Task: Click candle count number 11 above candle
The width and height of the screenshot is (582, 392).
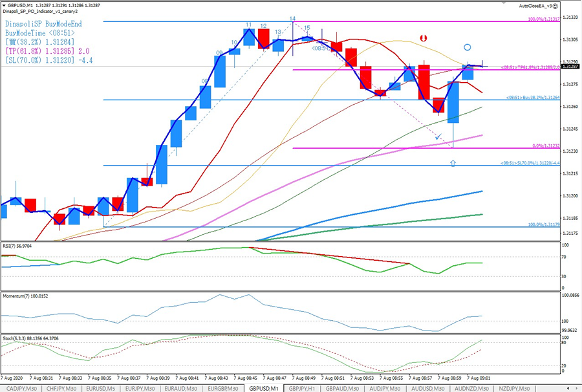Action: coord(249,25)
